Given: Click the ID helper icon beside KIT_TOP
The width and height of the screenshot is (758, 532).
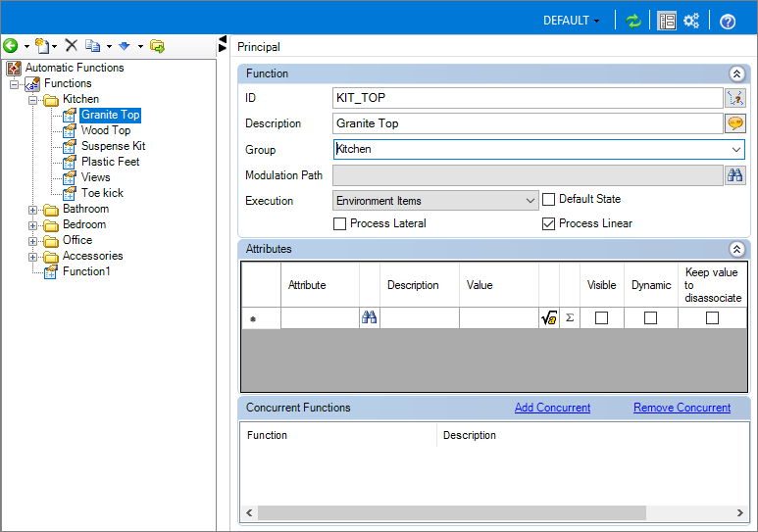Looking at the screenshot, I should click(735, 98).
